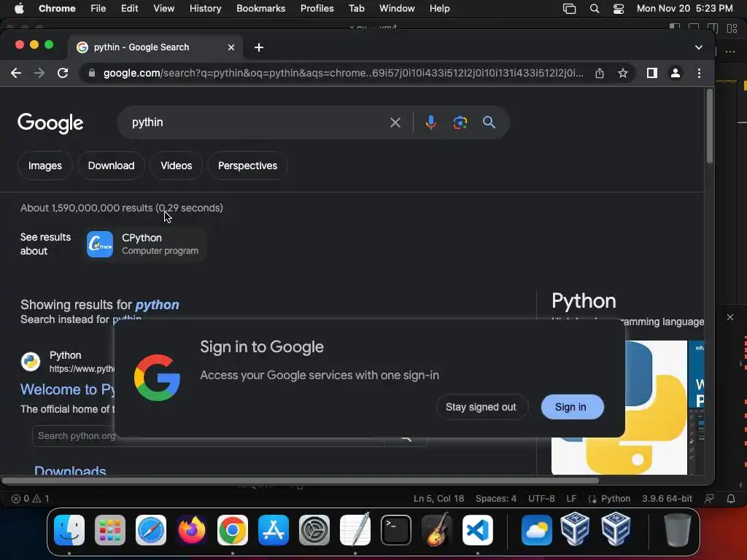
Task: Change VS Code language mode Python
Action: (616, 499)
